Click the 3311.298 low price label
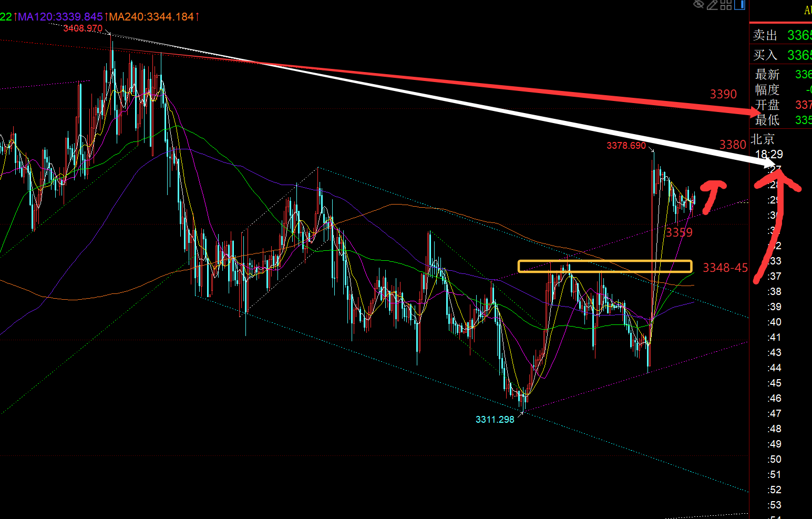This screenshot has width=812, height=519. point(495,420)
